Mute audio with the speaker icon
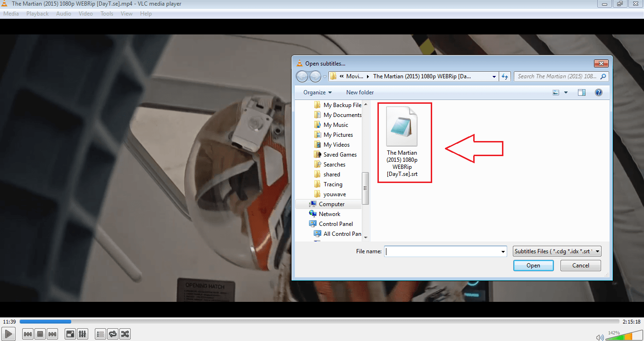 [x=600, y=337]
